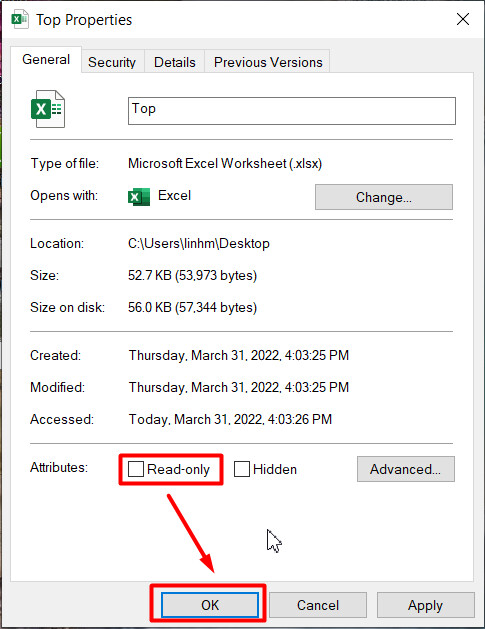Click the Change... button
485x629 pixels.
pyautogui.click(x=384, y=197)
